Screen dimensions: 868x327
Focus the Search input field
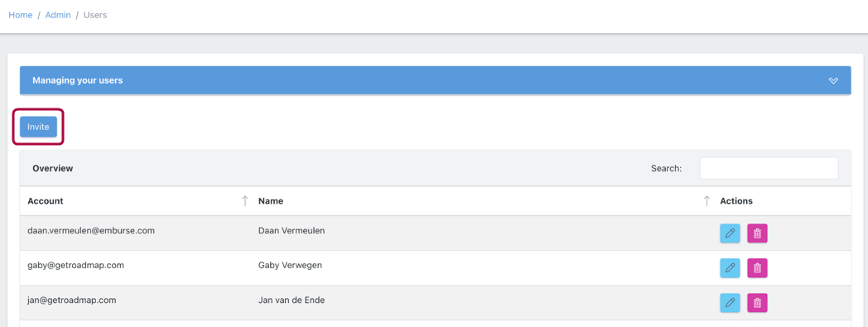point(769,168)
